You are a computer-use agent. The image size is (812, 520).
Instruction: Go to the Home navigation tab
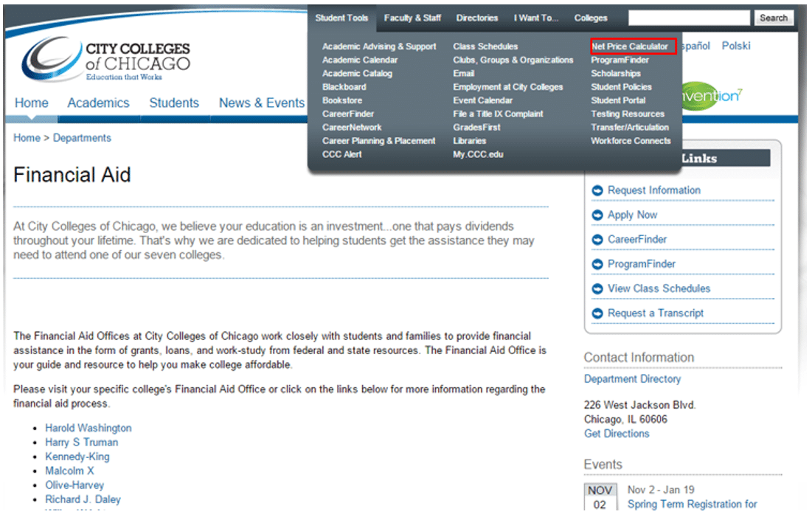click(32, 103)
